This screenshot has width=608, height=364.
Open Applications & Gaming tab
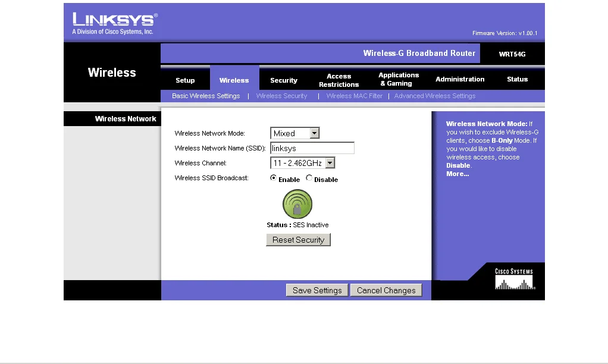(x=399, y=80)
